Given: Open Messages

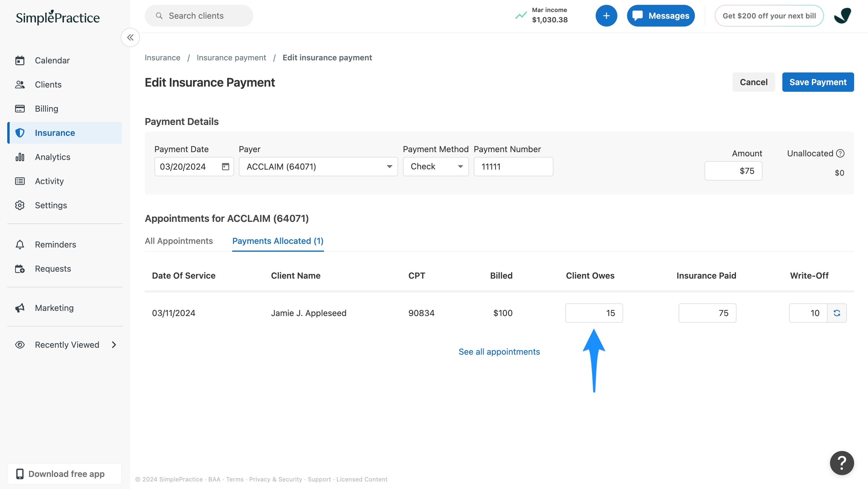Looking at the screenshot, I should pos(661,16).
